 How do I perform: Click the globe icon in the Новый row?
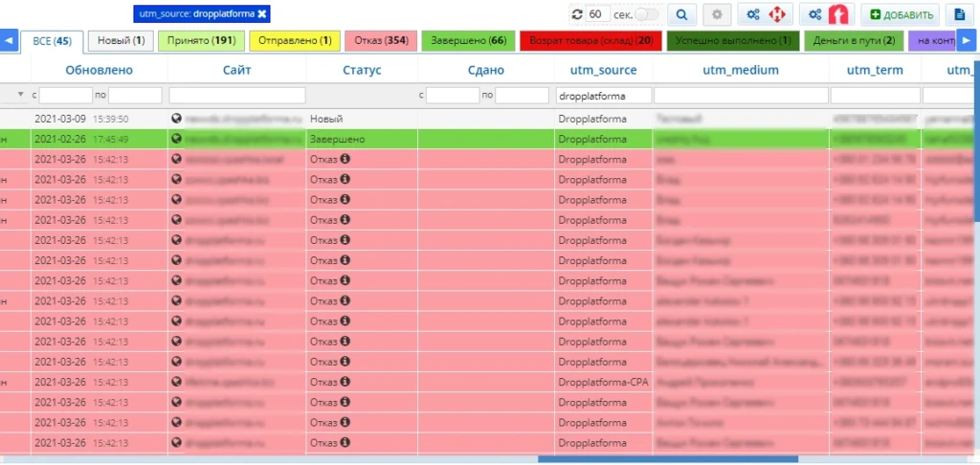pos(176,118)
